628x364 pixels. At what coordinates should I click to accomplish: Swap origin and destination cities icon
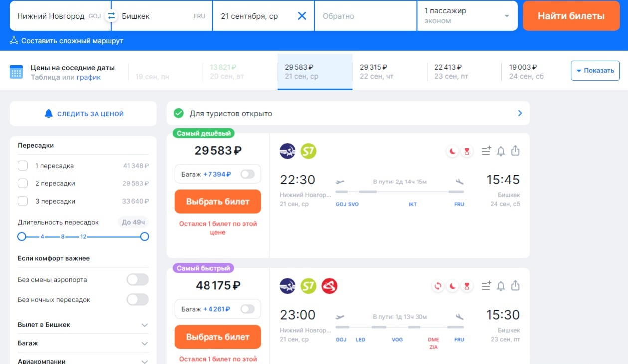coord(111,16)
